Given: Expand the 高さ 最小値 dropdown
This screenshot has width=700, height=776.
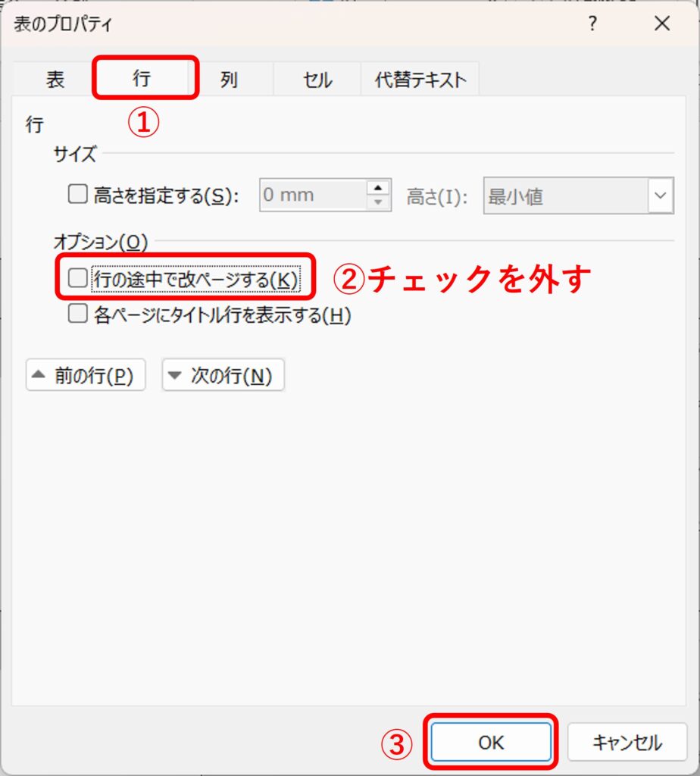Looking at the screenshot, I should point(660,197).
